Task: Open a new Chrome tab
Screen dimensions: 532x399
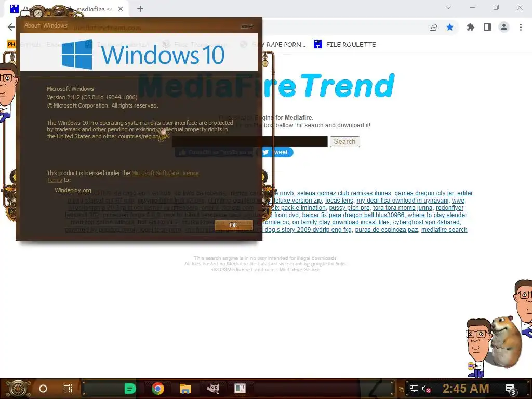Action: (140, 9)
